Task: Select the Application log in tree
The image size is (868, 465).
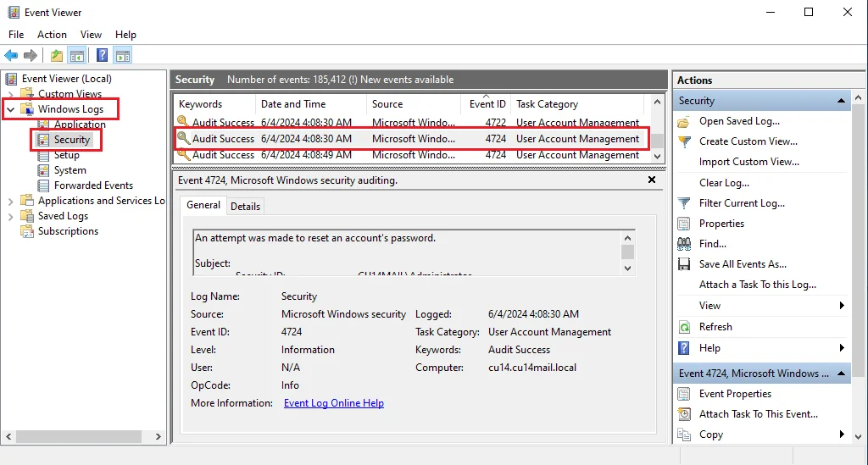Action: click(80, 125)
